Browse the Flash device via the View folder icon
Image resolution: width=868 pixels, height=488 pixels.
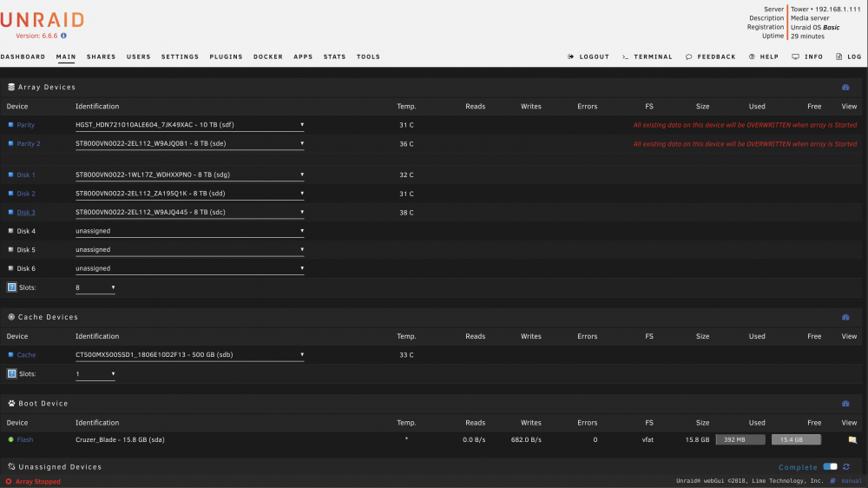(x=852, y=440)
